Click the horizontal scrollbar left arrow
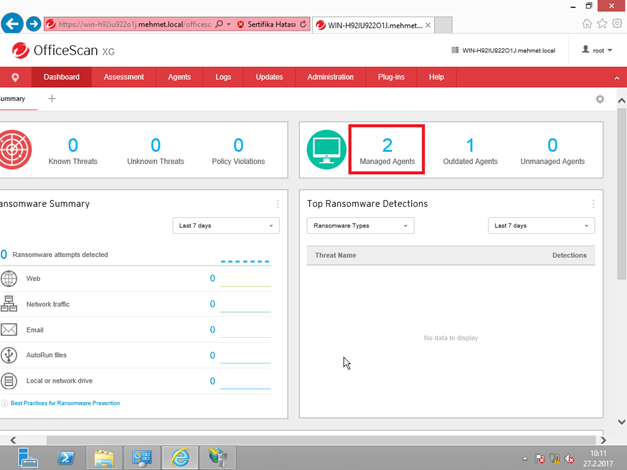The image size is (627, 470). point(13,440)
